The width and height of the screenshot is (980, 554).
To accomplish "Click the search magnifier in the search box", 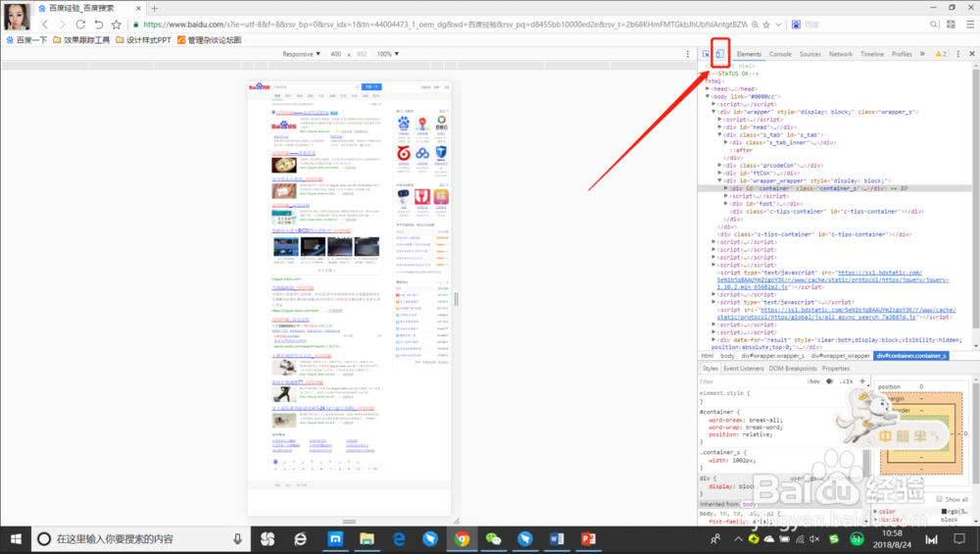I will click(x=933, y=25).
